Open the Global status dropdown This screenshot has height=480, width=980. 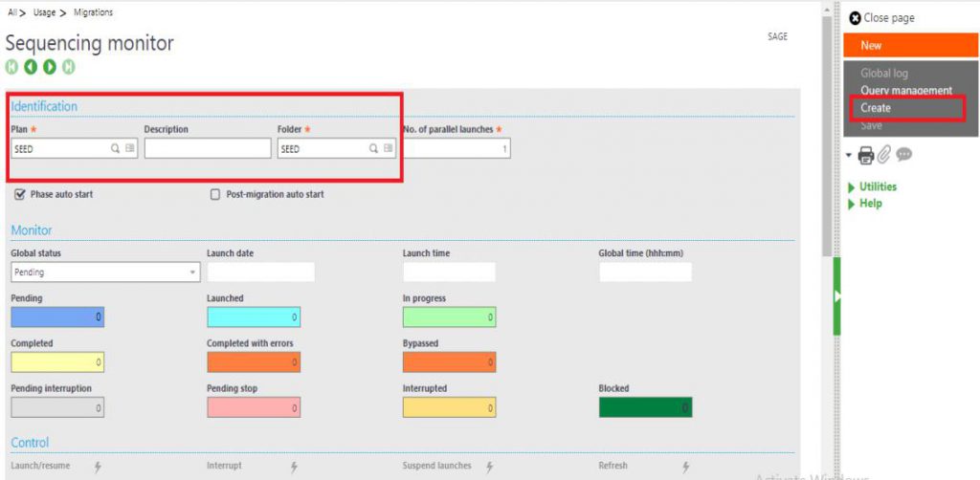(x=105, y=273)
